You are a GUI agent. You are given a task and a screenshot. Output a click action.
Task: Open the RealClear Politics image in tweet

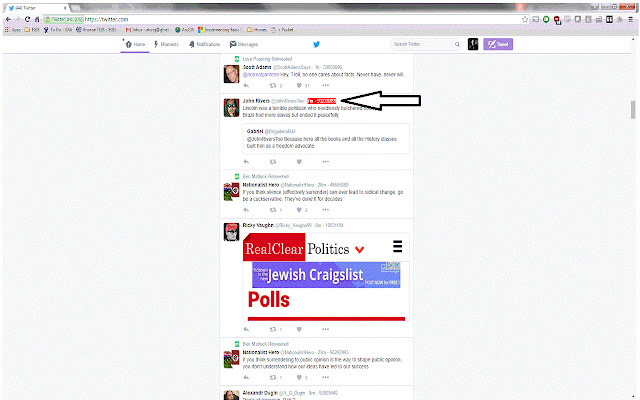pos(326,277)
